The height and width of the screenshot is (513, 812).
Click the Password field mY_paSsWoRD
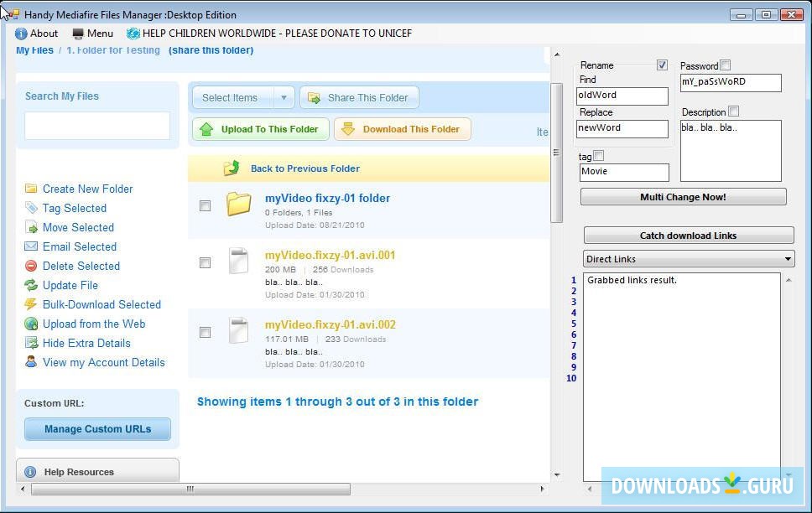731,82
